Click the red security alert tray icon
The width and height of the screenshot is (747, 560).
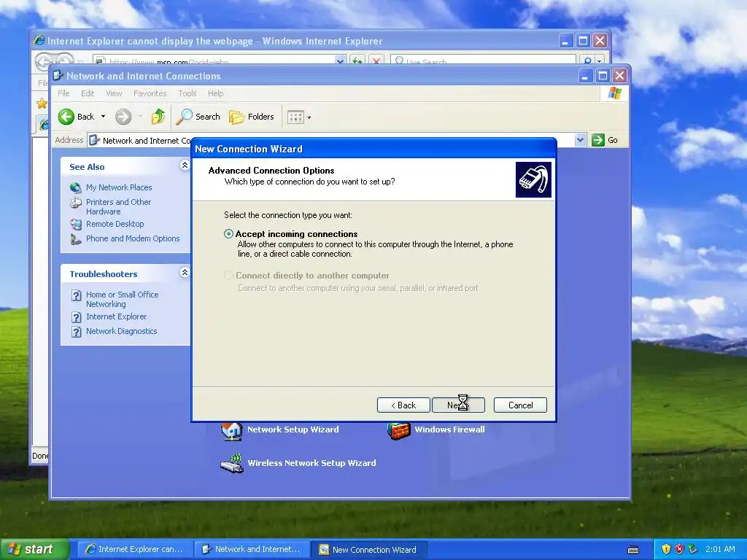[679, 549]
